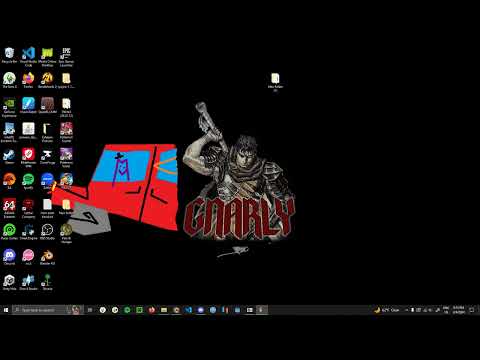Open Task View on the taskbar
This screenshot has height=360, width=480.
pyautogui.click(x=90, y=310)
